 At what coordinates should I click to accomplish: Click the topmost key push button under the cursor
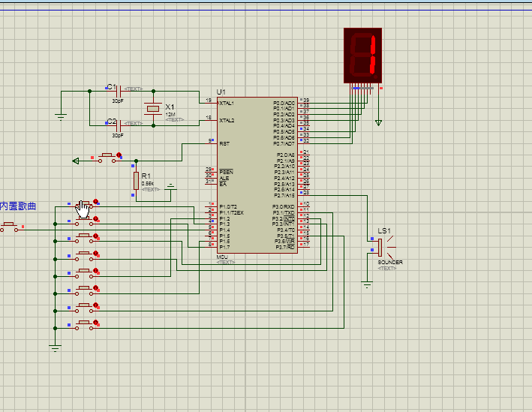coord(84,205)
